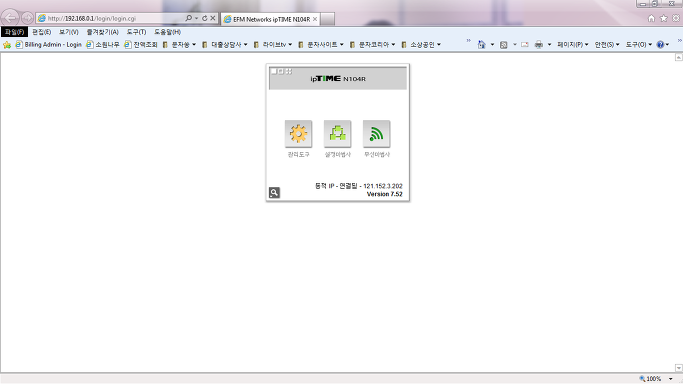Open the 페이지(P) dropdown menu
The height and width of the screenshot is (384, 683).
pyautogui.click(x=573, y=44)
